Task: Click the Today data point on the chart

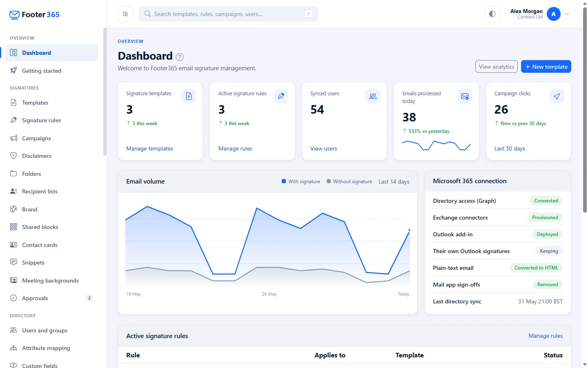Action: [410, 230]
